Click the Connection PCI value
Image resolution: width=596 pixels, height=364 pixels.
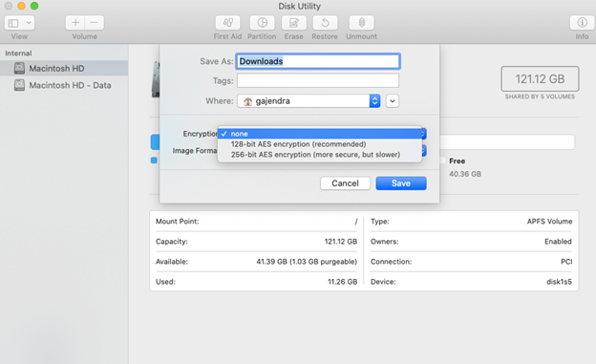coord(566,262)
